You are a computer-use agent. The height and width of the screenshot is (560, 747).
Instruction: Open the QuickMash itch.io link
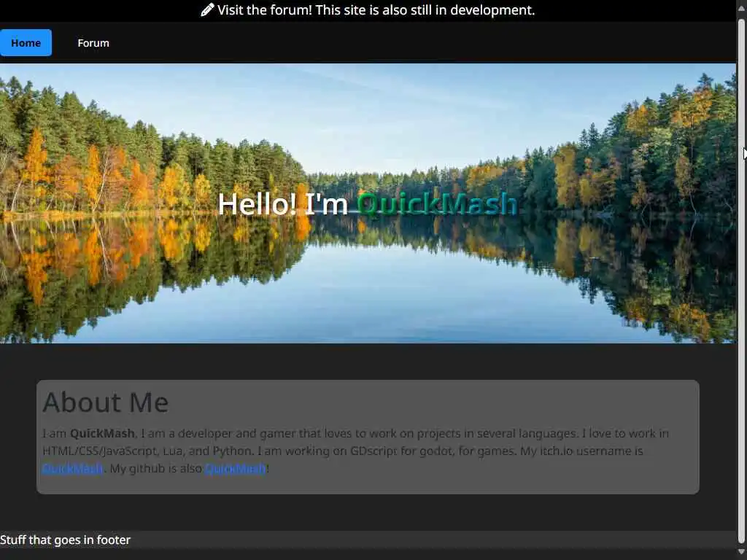point(72,469)
